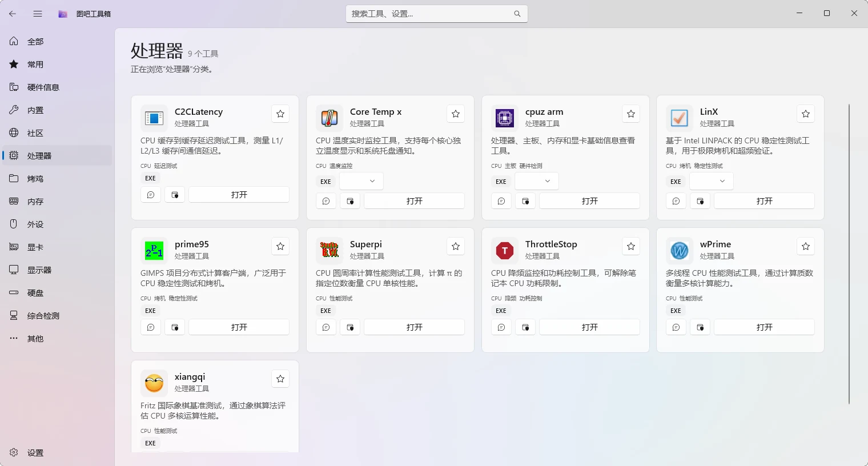Screen dimensions: 868x466
Task: Click the shield-window icon on the ThrottleStop card
Action: click(x=525, y=327)
